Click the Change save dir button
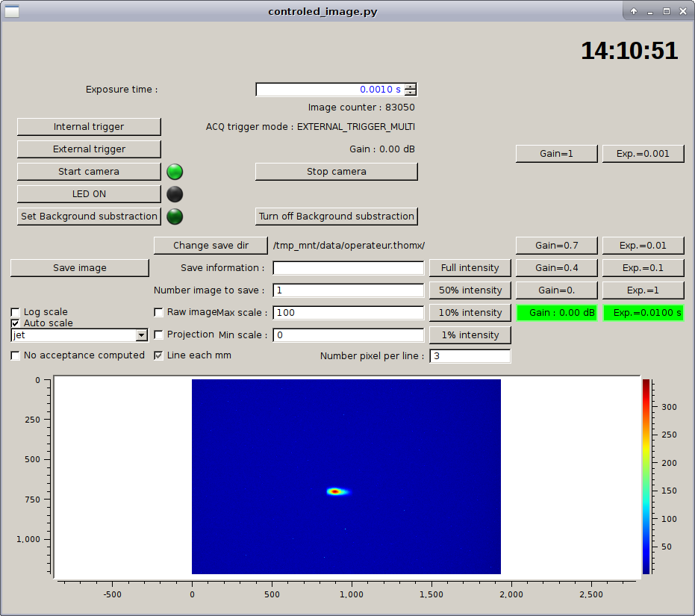This screenshot has height=616, width=695. point(211,245)
